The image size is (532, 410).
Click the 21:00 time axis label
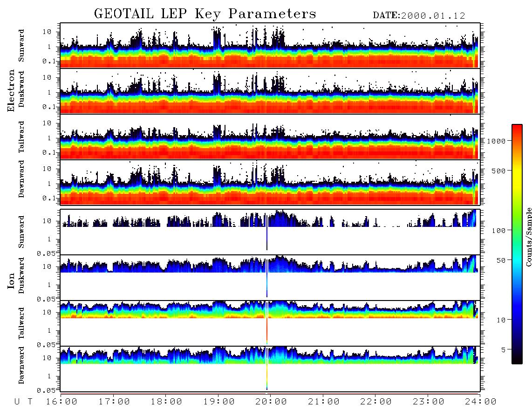[x=324, y=402]
